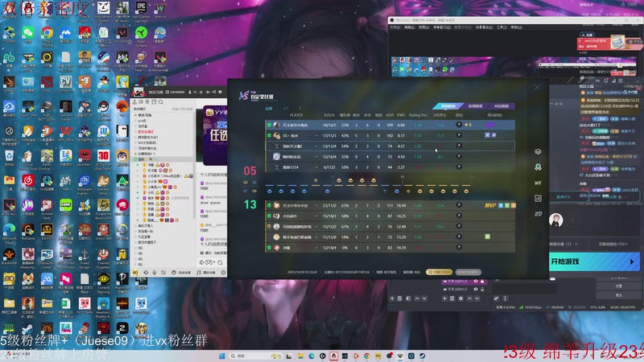Hide the 文本 (GDI+) 3 source in OBS
This screenshot has width=644, height=362.
pos(476,282)
